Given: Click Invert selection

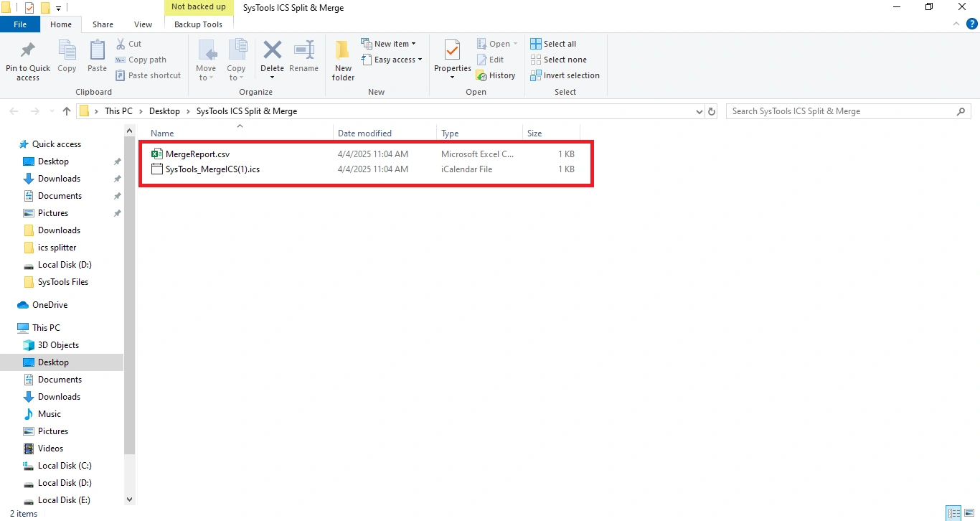Looking at the screenshot, I should point(565,75).
